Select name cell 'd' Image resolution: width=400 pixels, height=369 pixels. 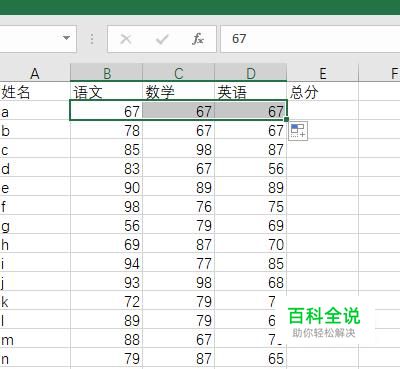click(35, 167)
